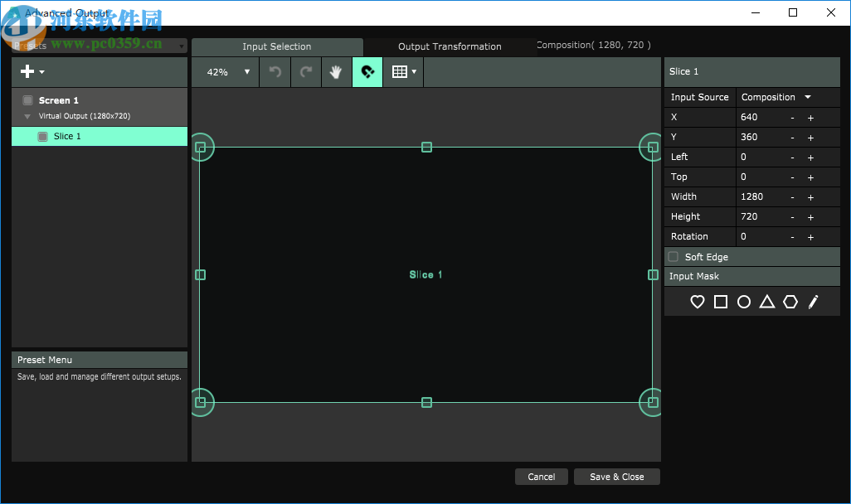This screenshot has height=504, width=851.
Task: Increase the Y value with plus
Action: (x=810, y=138)
